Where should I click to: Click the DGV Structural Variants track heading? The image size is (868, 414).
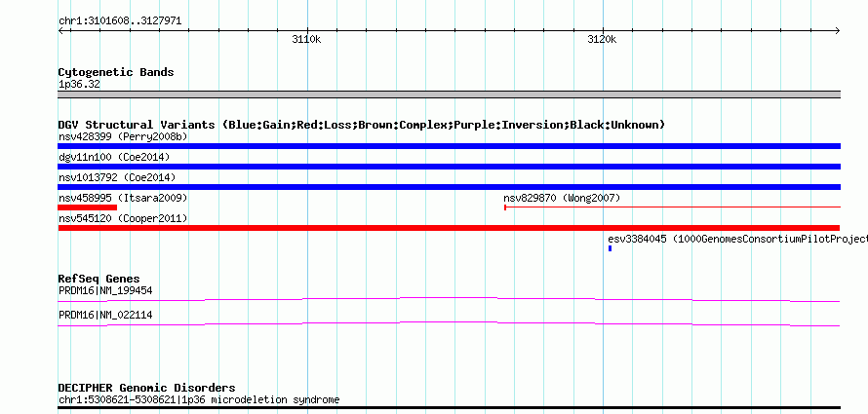[362, 125]
